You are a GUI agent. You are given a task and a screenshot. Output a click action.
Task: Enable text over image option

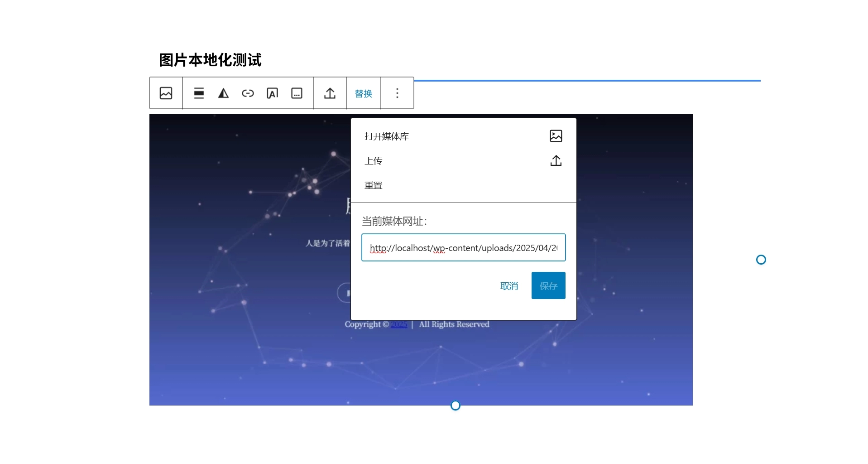(272, 93)
